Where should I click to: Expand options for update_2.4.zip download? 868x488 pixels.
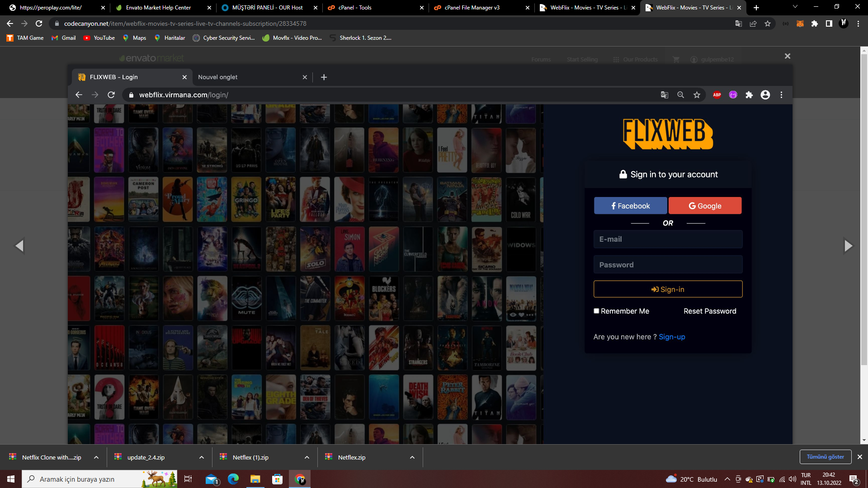click(x=202, y=457)
